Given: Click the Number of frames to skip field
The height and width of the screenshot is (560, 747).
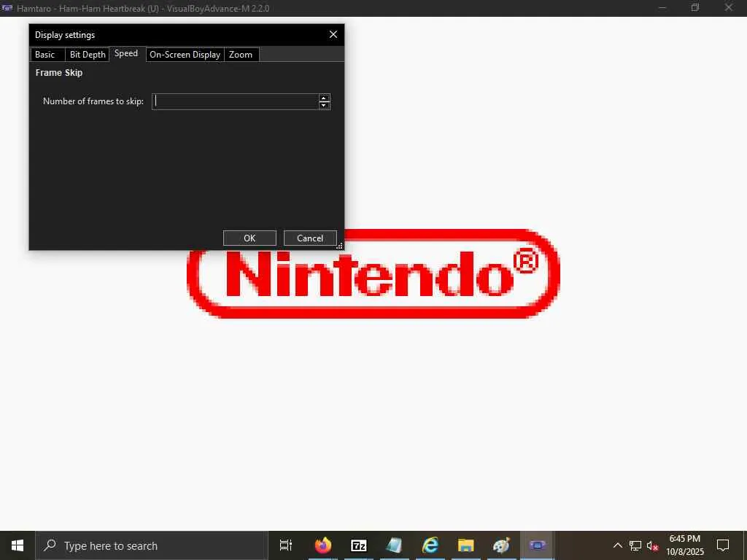Looking at the screenshot, I should [236, 101].
